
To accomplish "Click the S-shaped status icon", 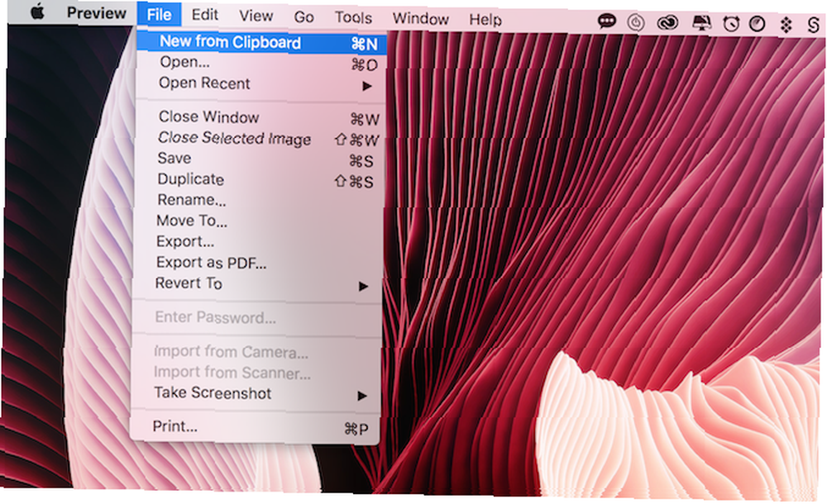I will pyautogui.click(x=813, y=25).
